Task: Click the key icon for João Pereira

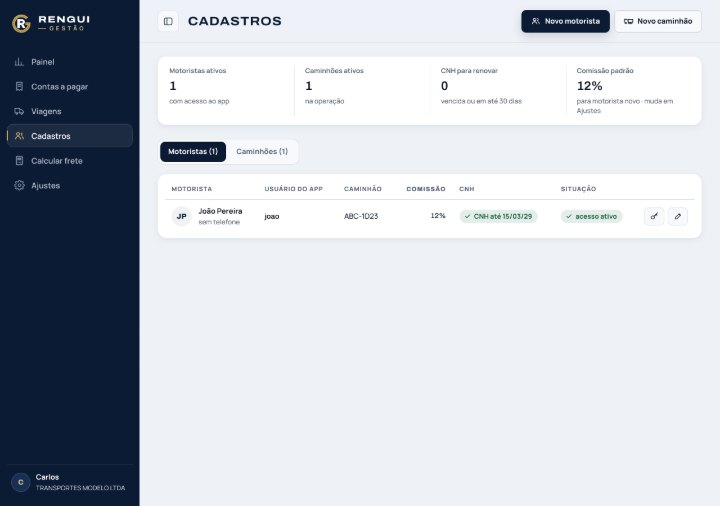Action: [654, 216]
